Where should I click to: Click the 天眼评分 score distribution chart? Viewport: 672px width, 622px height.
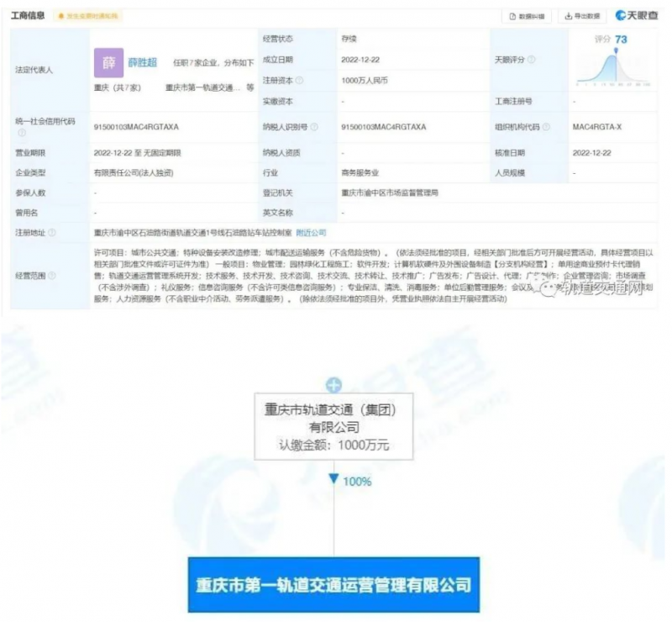(x=614, y=66)
